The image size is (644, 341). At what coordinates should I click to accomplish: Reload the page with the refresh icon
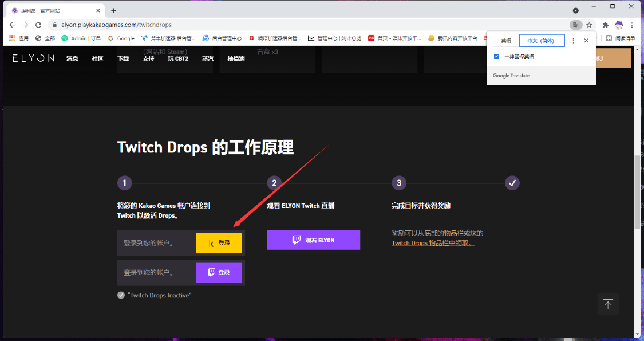38,25
